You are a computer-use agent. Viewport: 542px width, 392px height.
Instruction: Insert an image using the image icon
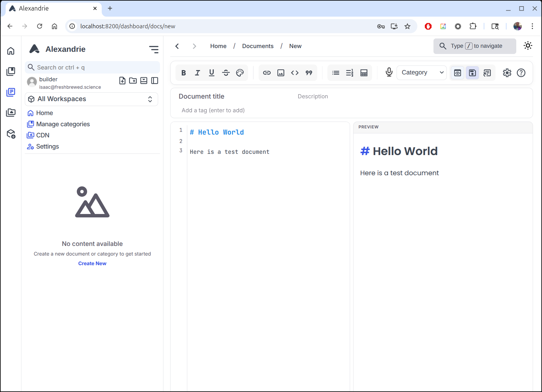[x=281, y=73]
